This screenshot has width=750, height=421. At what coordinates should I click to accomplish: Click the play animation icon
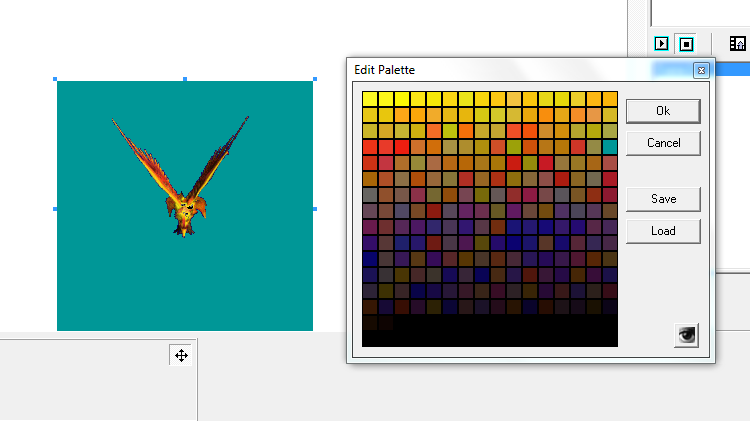pos(662,44)
